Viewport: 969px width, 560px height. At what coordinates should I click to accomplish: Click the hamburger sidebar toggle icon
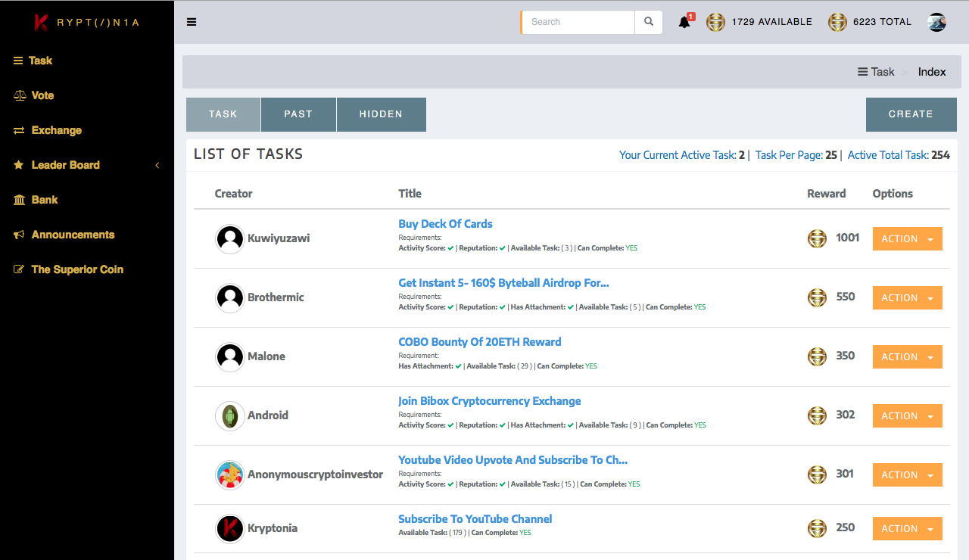(192, 22)
